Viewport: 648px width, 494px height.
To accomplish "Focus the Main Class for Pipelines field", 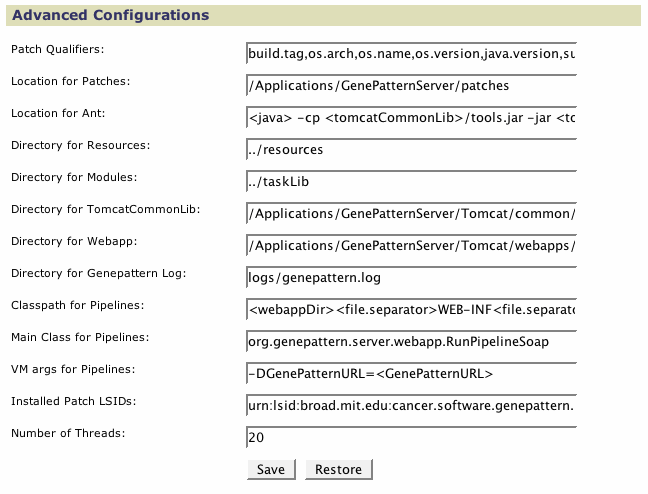I will 411,341.
